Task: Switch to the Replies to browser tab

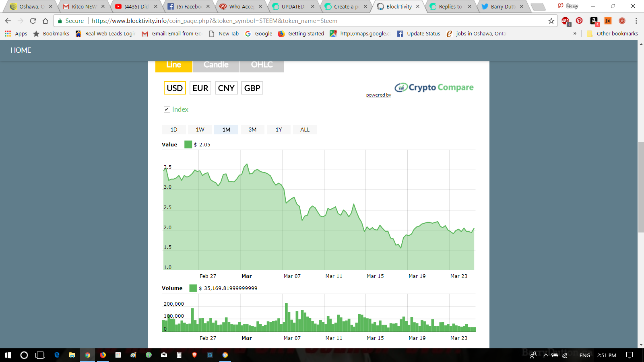Action: 450,6
